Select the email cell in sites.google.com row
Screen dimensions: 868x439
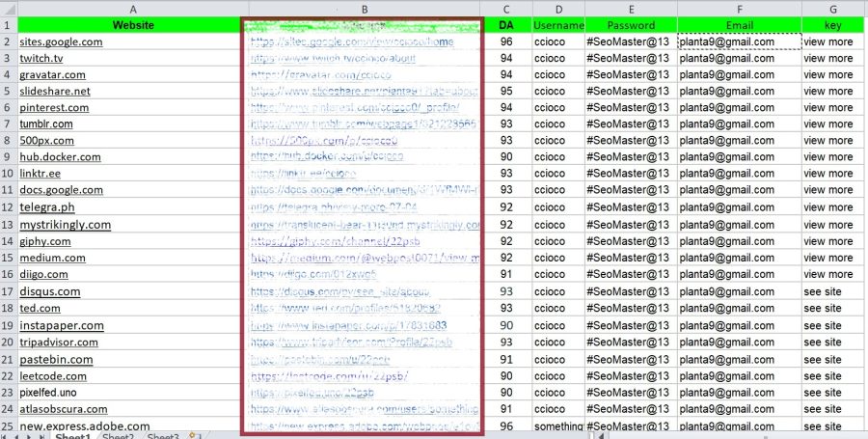(740, 41)
